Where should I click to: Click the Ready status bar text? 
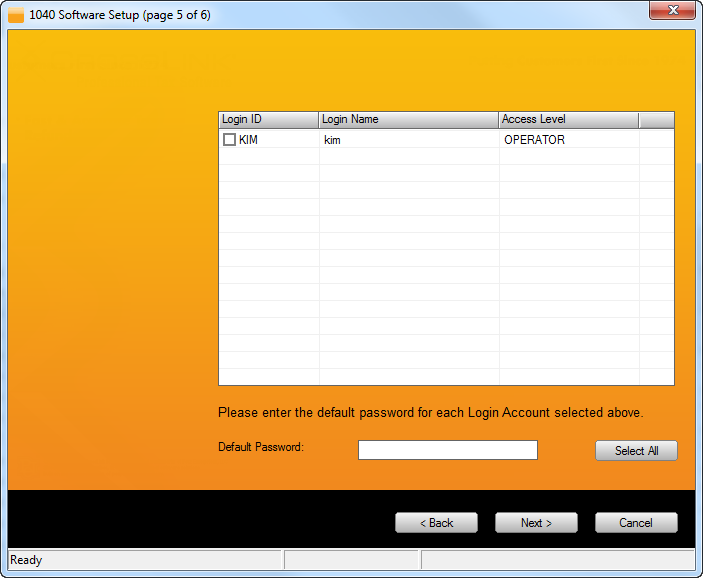(26, 560)
